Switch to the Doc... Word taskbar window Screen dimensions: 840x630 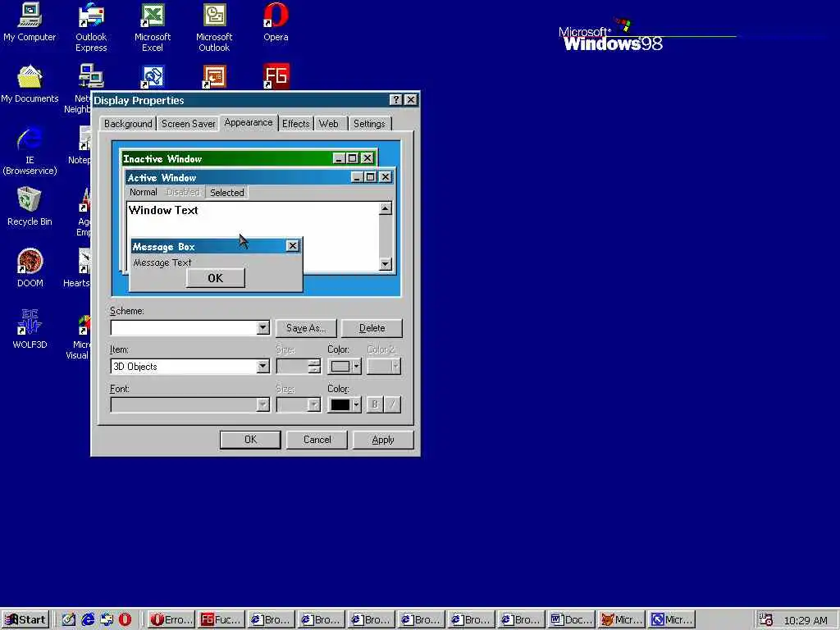point(571,620)
